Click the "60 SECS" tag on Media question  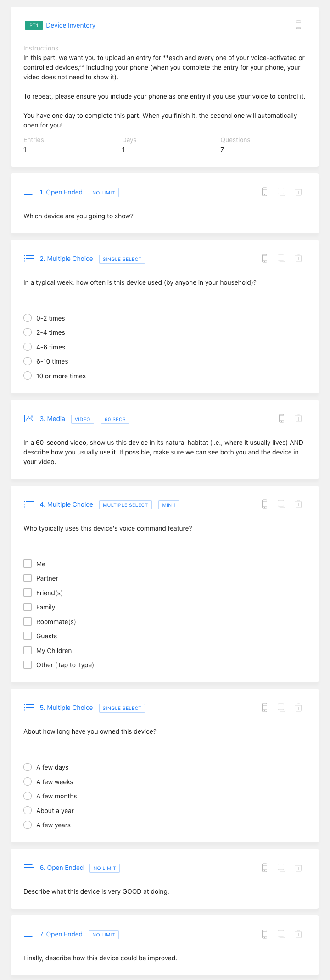coord(115,419)
